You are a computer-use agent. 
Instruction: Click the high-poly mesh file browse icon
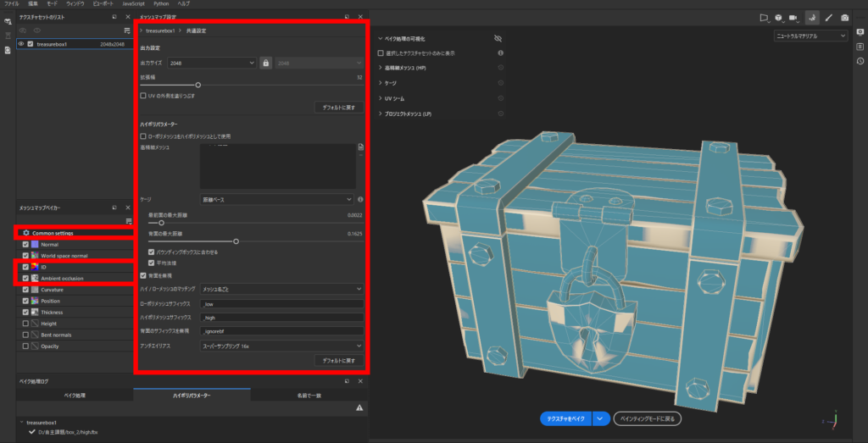click(361, 147)
